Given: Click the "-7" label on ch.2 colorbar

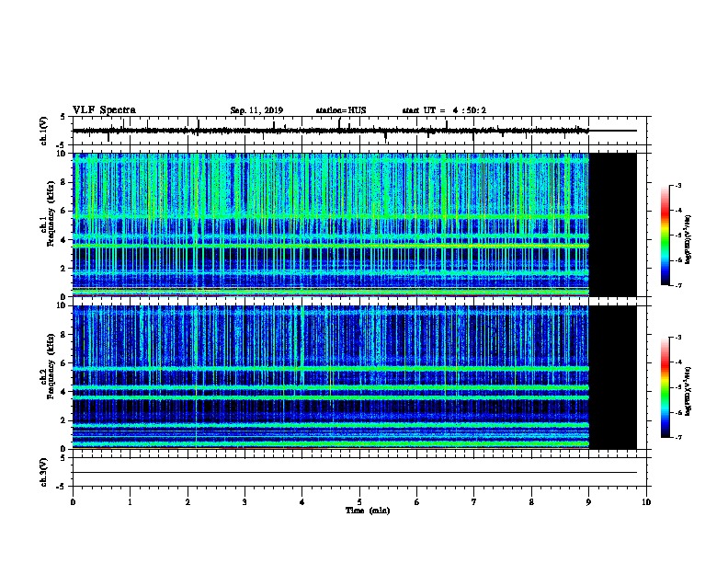Looking at the screenshot, I should pyautogui.click(x=677, y=437).
